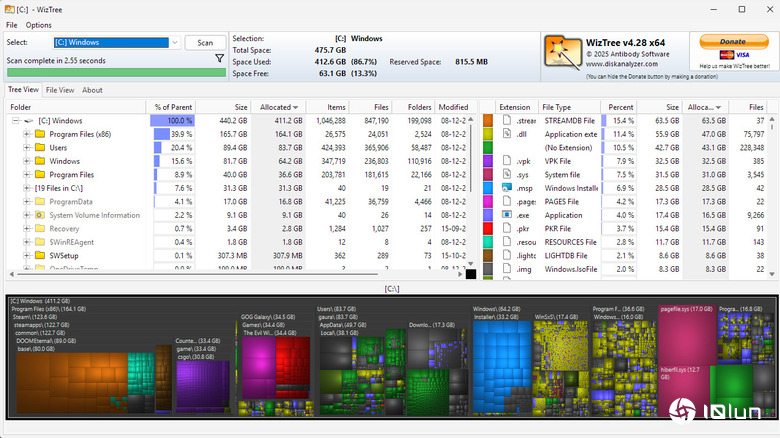Click the filter funnel icon
780x438 pixels.
coord(219,60)
